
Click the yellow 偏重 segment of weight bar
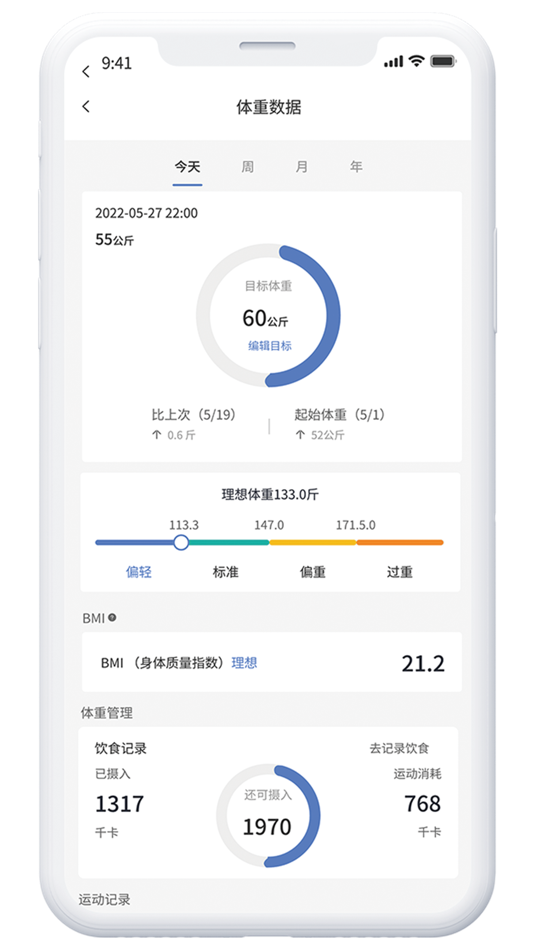coord(313,542)
